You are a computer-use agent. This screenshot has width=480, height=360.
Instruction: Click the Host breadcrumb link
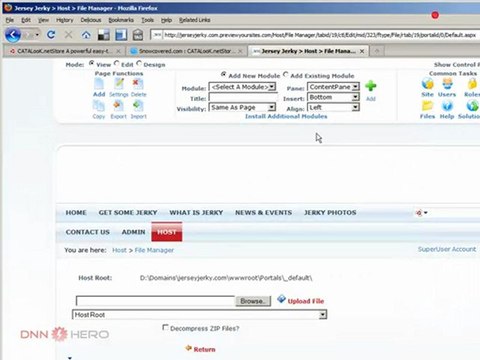pyautogui.click(x=119, y=250)
